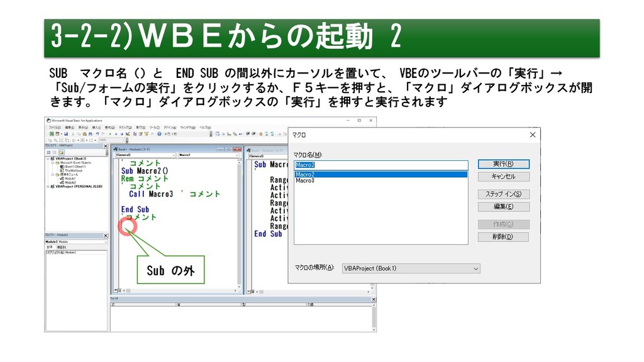Close the Project explorer pane

tap(106, 146)
